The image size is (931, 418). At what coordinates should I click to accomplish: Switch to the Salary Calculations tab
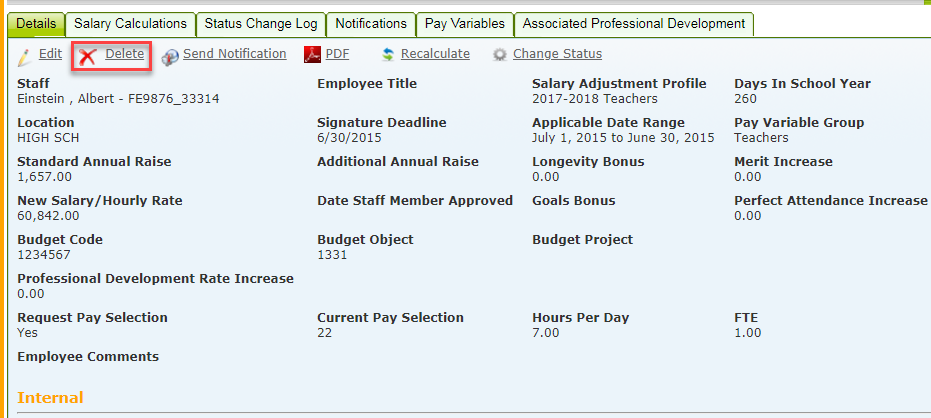tap(130, 24)
